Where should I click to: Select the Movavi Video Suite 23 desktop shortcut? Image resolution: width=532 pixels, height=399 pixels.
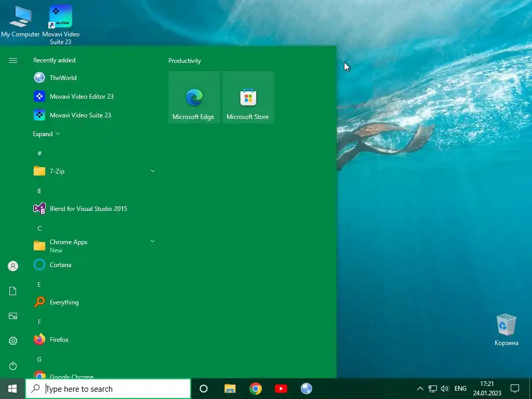[61, 24]
